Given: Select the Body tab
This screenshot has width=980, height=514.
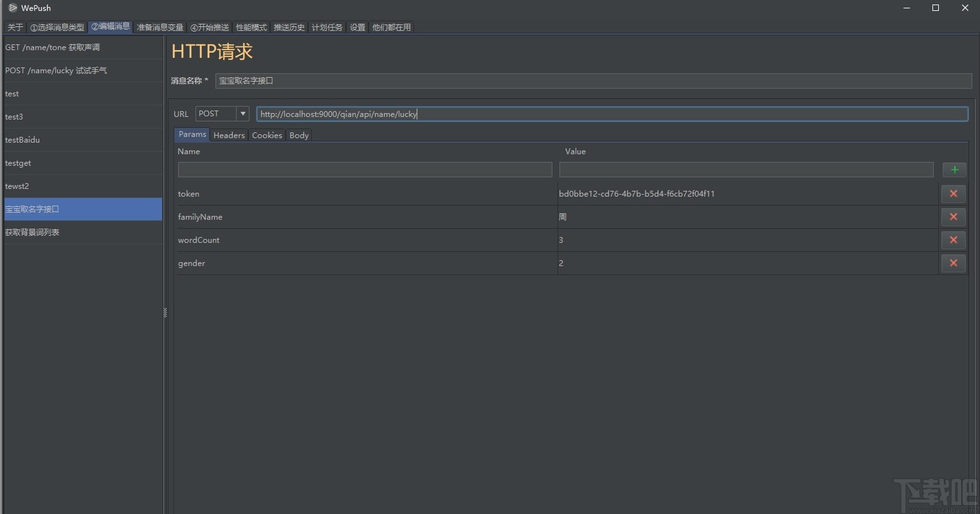Looking at the screenshot, I should [x=299, y=135].
